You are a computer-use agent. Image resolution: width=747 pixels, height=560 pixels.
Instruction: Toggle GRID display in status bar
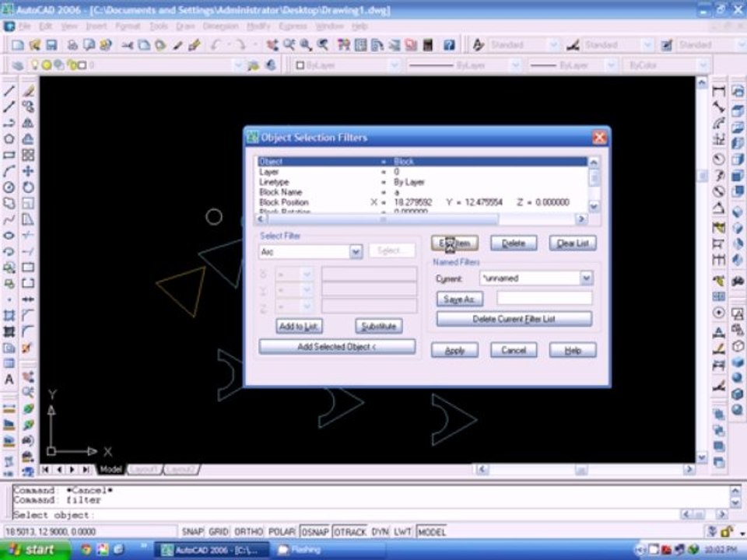219,531
